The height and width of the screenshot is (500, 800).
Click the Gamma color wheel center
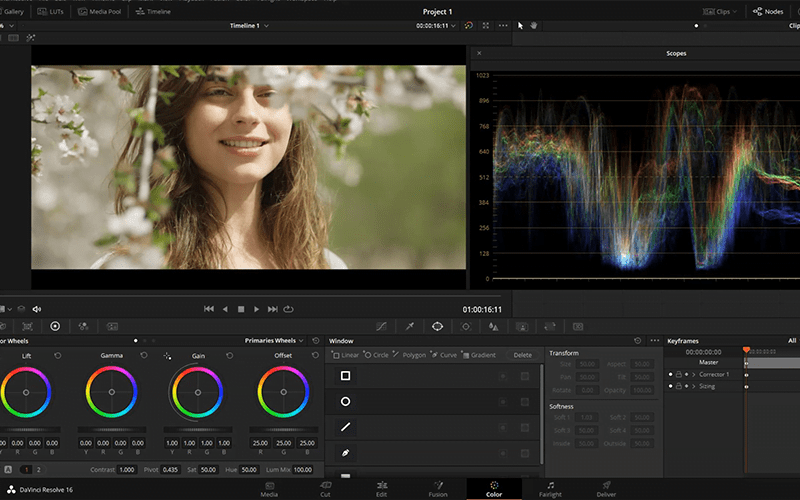click(x=112, y=392)
